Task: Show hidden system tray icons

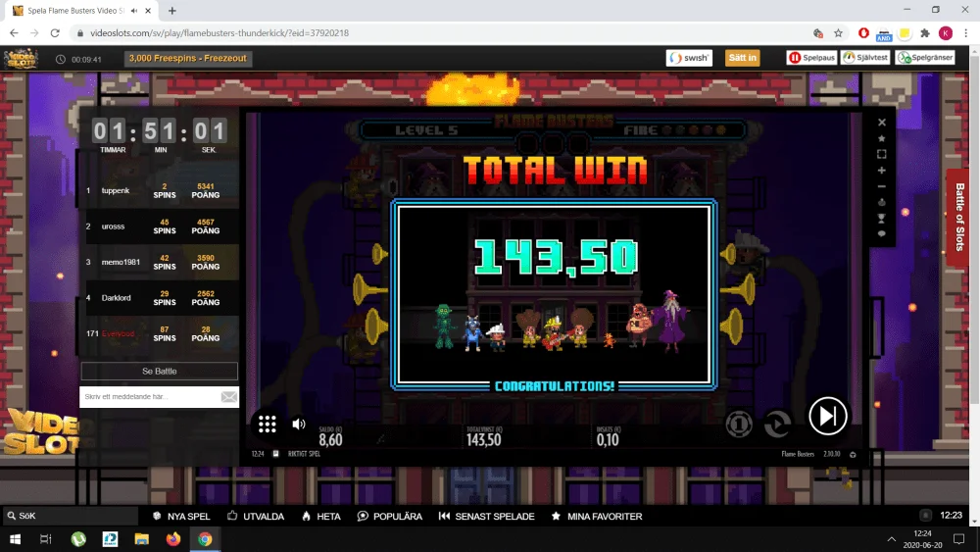Action: (891, 539)
